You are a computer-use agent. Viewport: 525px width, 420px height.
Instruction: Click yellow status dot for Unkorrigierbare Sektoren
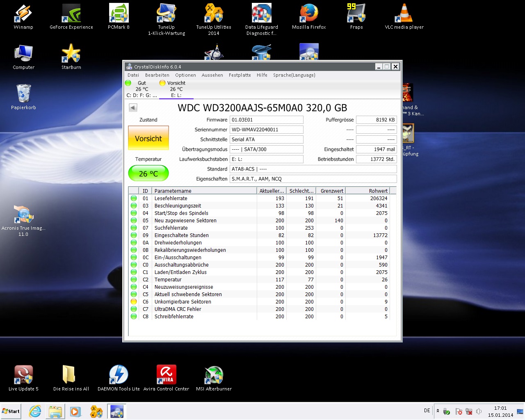134,301
